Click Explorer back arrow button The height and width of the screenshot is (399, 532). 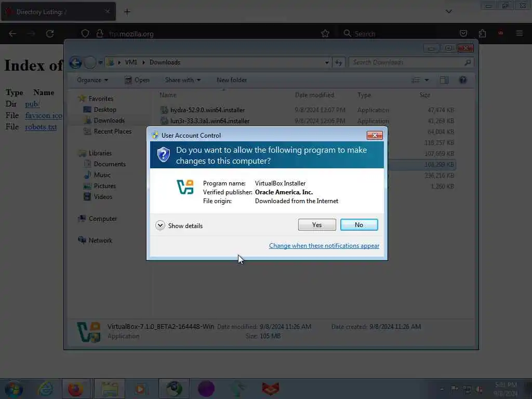click(75, 63)
